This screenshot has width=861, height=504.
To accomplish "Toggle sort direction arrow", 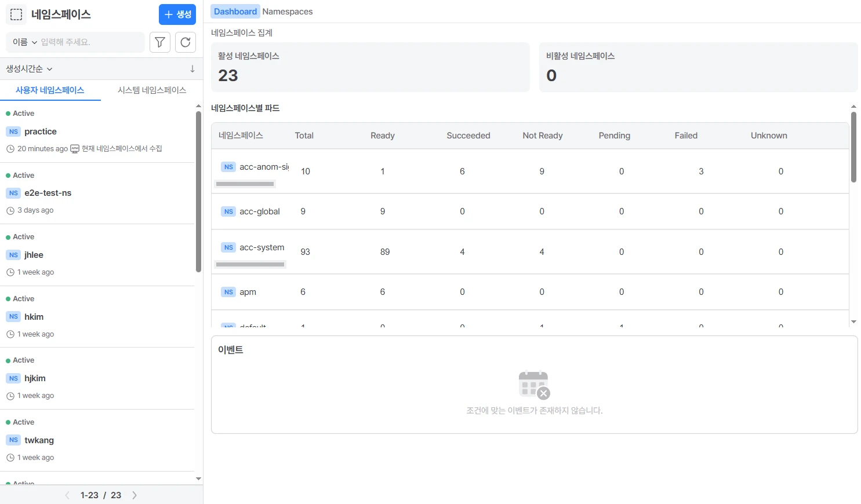I will click(192, 69).
